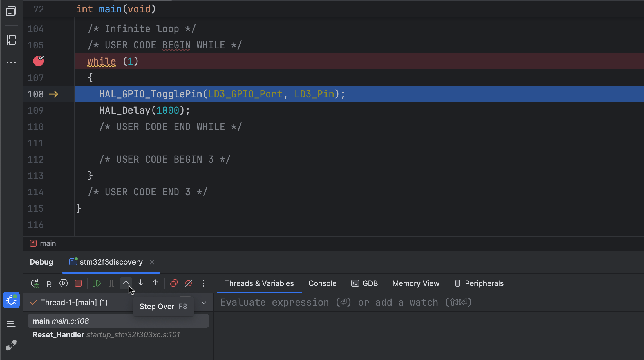The width and height of the screenshot is (644, 360).
Task: Resume the paused program
Action: tap(97, 283)
